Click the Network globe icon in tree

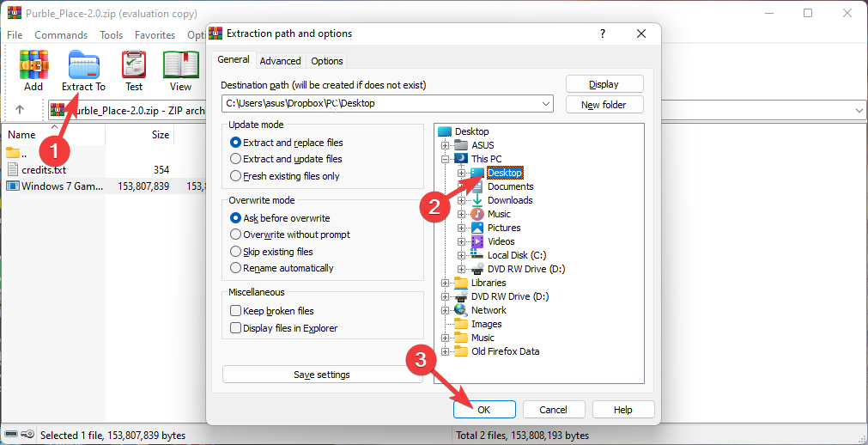[461, 310]
